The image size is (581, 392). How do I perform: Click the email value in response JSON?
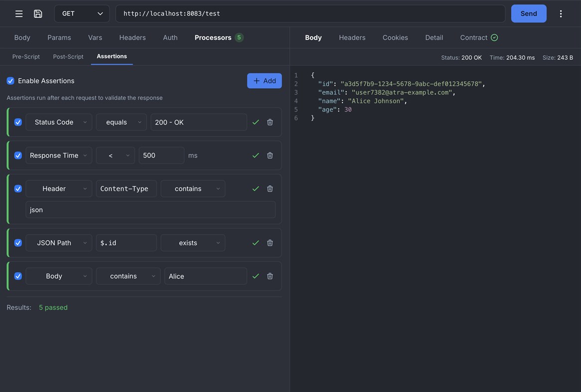click(x=402, y=92)
